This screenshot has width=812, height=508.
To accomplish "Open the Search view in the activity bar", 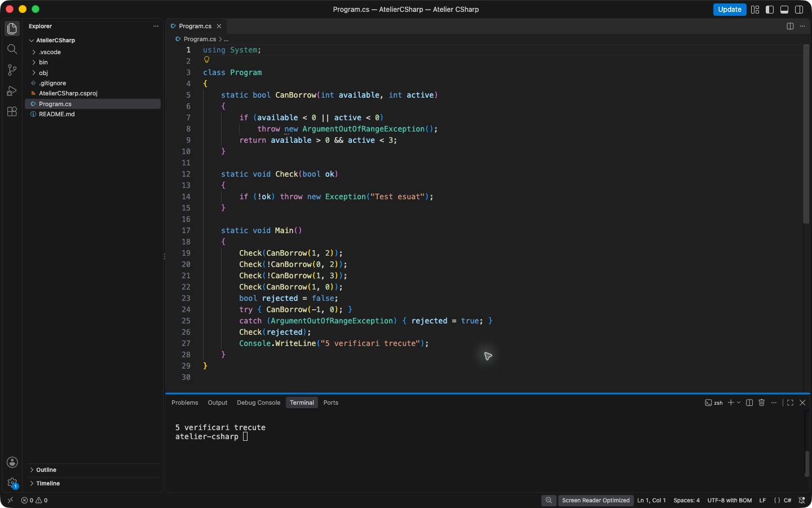I will click(12, 49).
